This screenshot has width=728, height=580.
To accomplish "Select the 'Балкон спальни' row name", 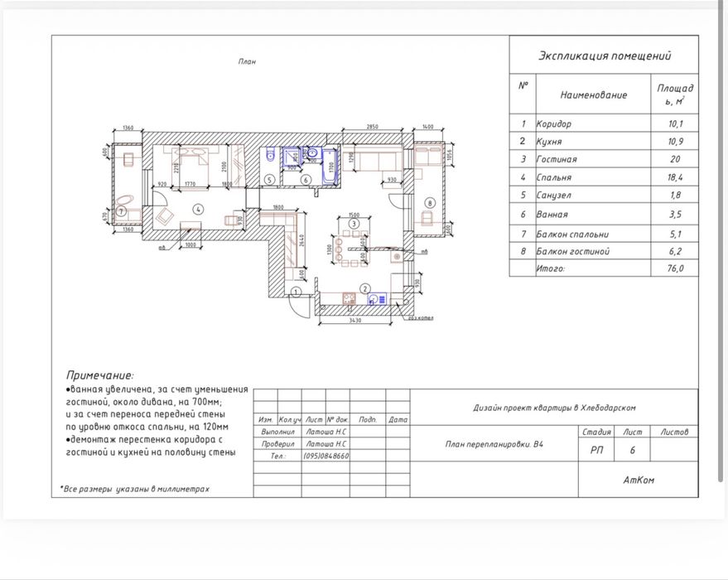I will 572,234.
